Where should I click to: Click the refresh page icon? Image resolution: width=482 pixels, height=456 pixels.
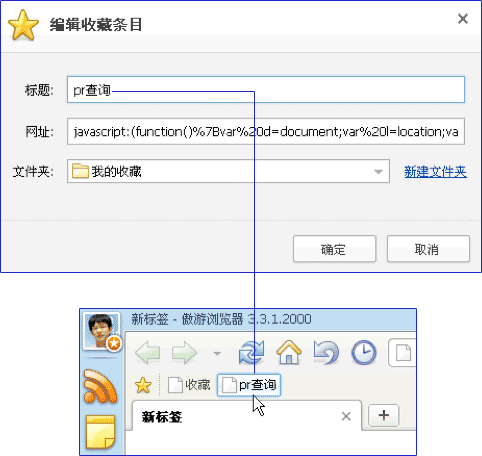(252, 352)
